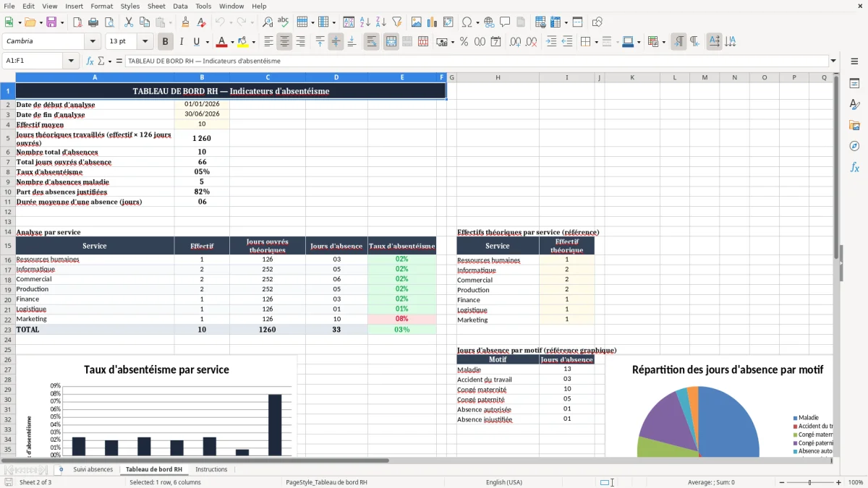Run the spelling check
The height and width of the screenshot is (488, 868).
[284, 22]
